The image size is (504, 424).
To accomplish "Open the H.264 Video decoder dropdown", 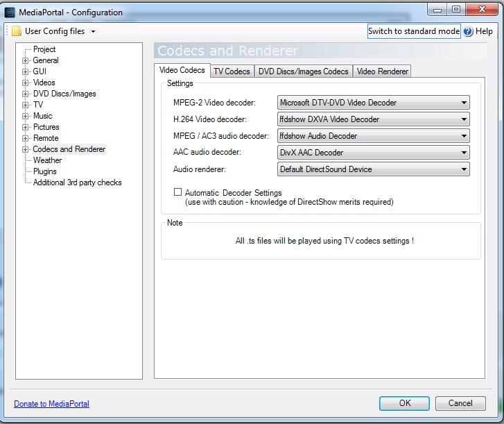I will [x=373, y=119].
